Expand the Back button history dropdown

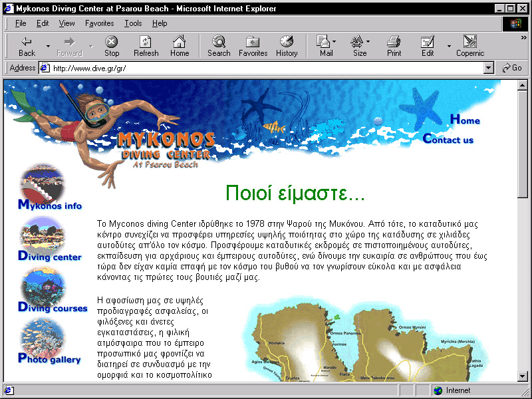click(48, 46)
